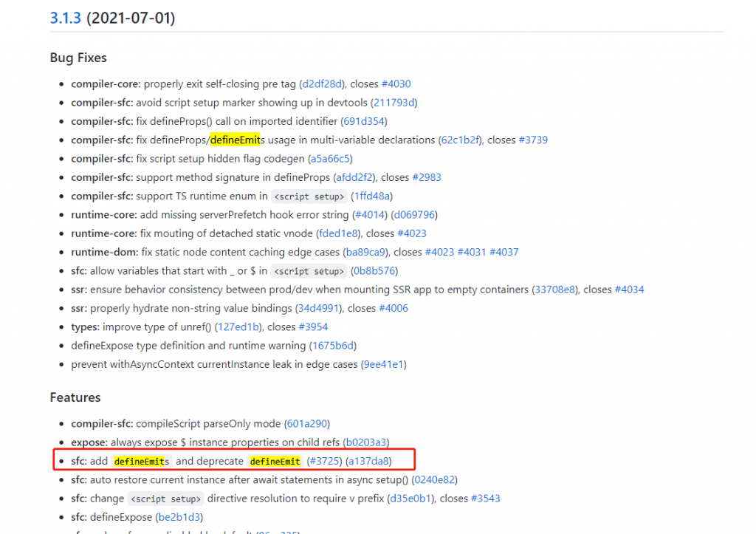Click commit 9ee41e1 link
The image size is (756, 534).
point(383,364)
